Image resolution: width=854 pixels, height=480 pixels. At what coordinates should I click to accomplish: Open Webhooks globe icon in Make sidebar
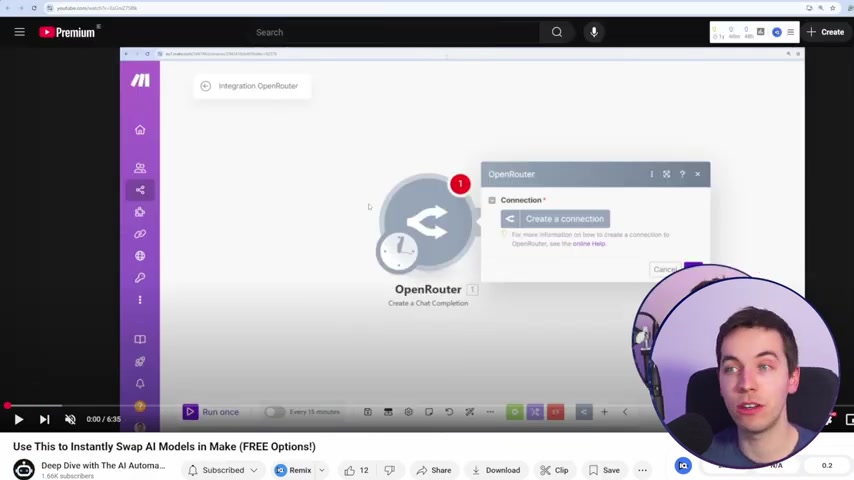140,256
